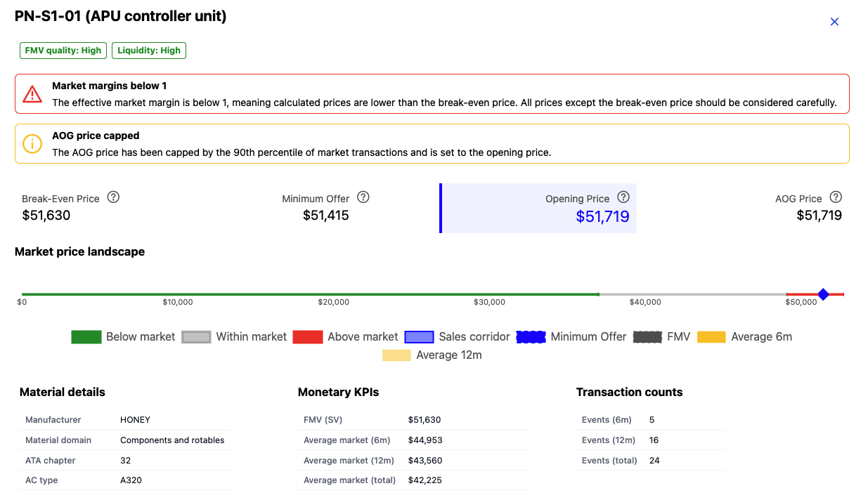Click Events (12m) count 16
Viewport: 868px width, 500px height.
click(654, 440)
